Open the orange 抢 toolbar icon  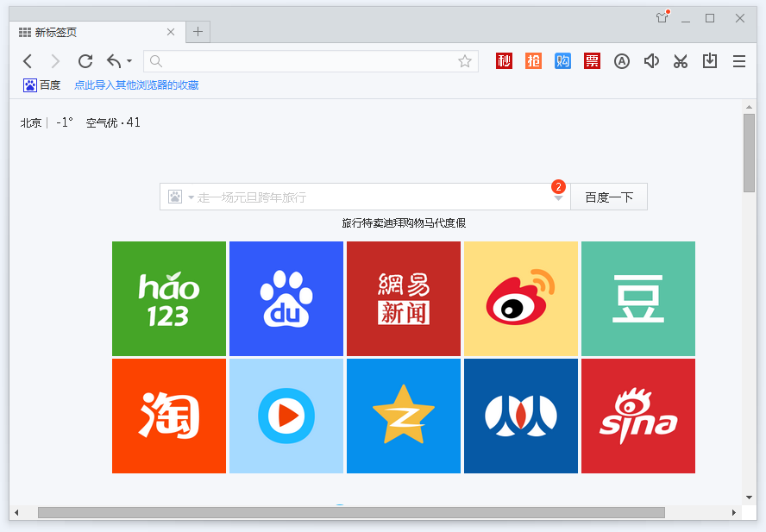pos(533,61)
